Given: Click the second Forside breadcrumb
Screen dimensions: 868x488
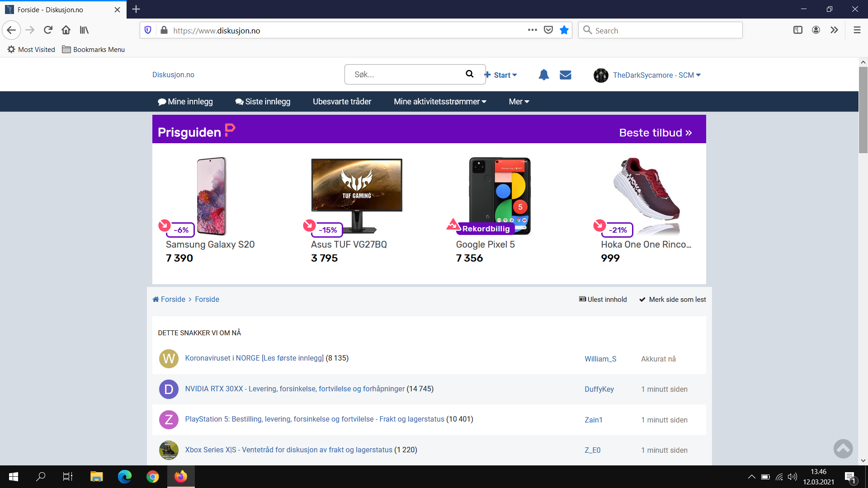Looking at the screenshot, I should tap(207, 299).
